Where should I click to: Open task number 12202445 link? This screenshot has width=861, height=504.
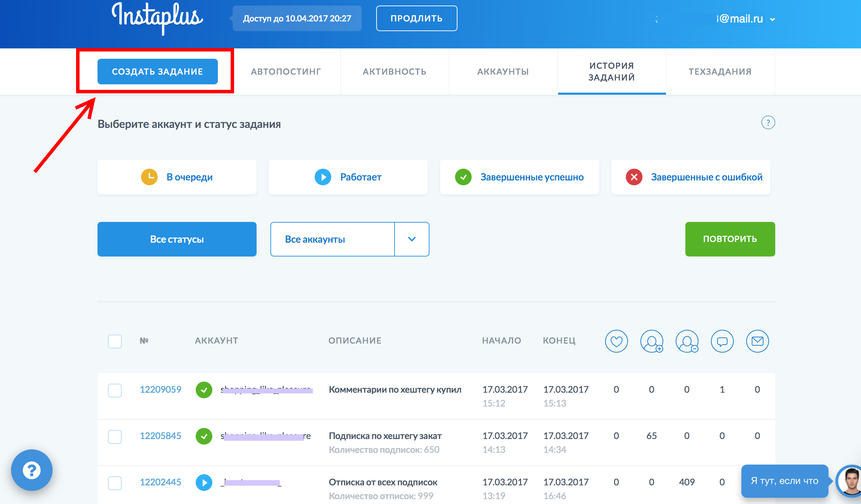[x=160, y=482]
